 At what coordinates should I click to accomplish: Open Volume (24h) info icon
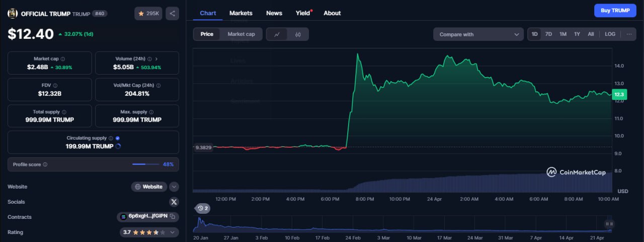click(149, 59)
